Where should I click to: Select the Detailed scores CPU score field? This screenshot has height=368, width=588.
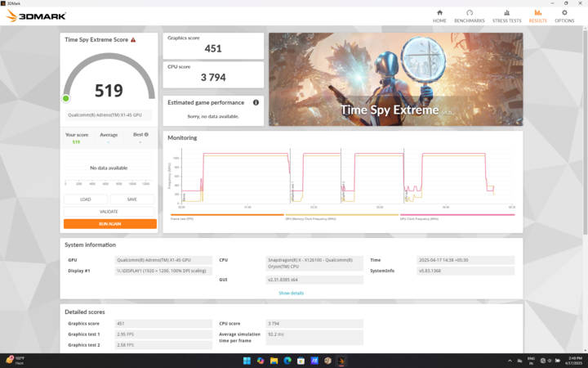314,323
